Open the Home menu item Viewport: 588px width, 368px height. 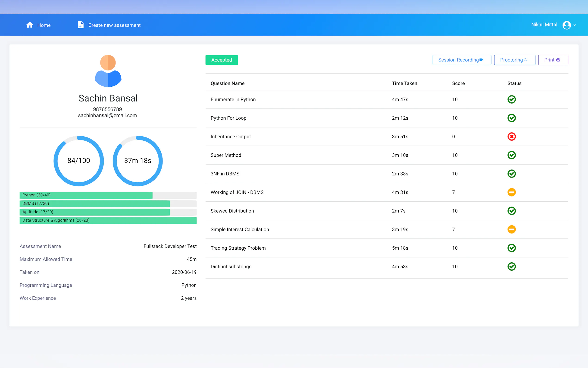click(44, 25)
